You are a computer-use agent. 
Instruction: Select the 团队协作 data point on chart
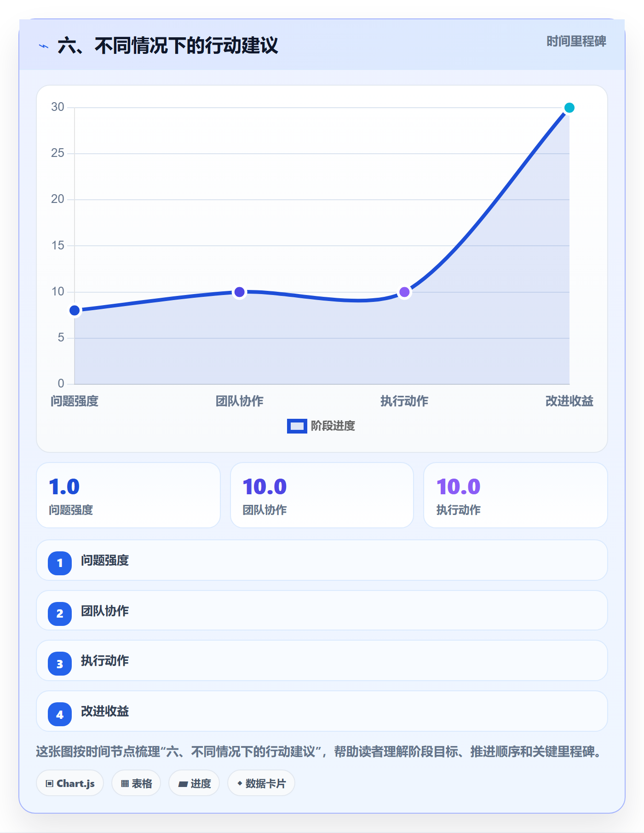[x=239, y=292]
